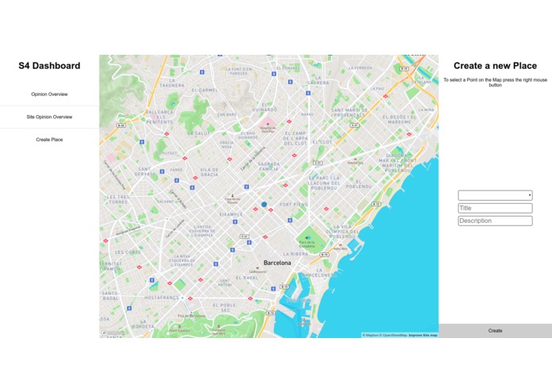Click the Hostafrancs neighborhood label
Screen dimensions: 552x392
(x=161, y=298)
